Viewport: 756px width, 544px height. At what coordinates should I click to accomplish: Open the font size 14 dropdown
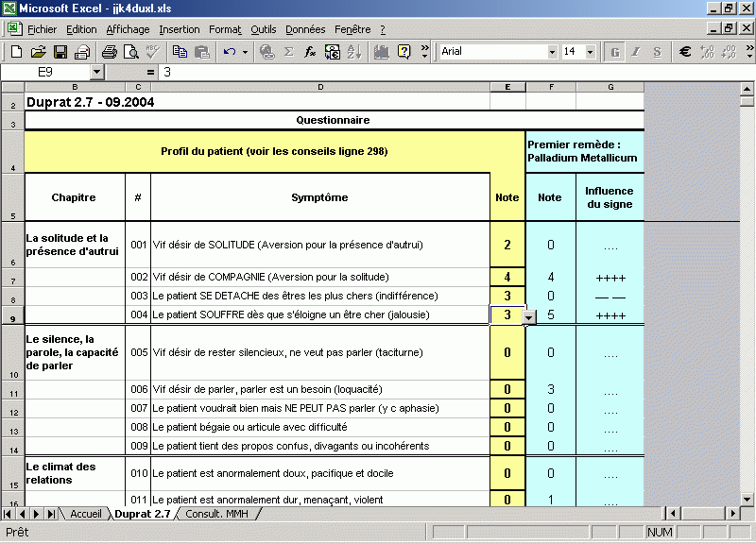point(590,52)
